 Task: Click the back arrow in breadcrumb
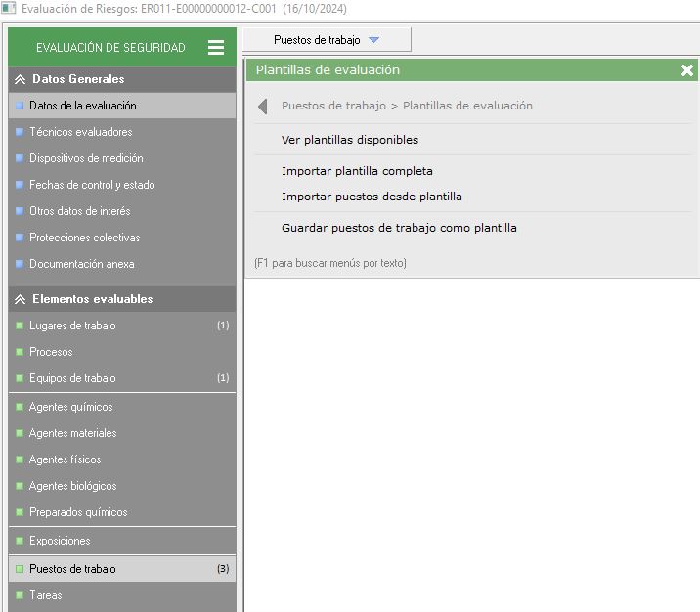(x=262, y=107)
